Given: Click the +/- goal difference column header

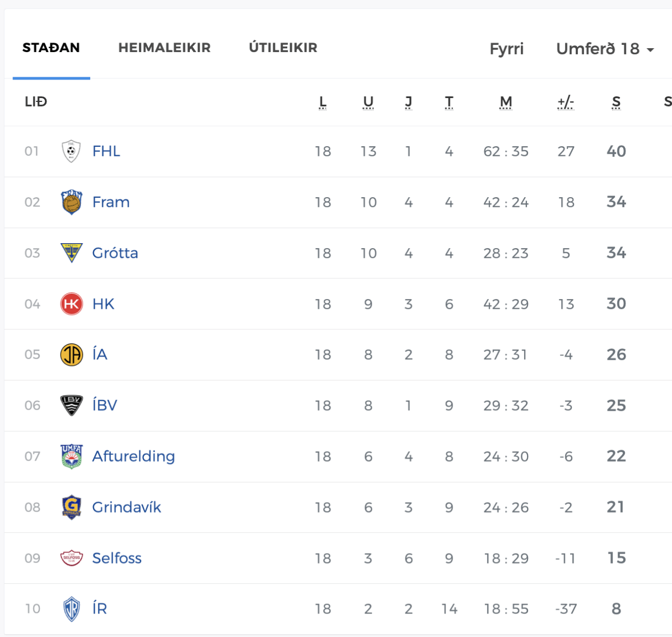Looking at the screenshot, I should [x=566, y=102].
